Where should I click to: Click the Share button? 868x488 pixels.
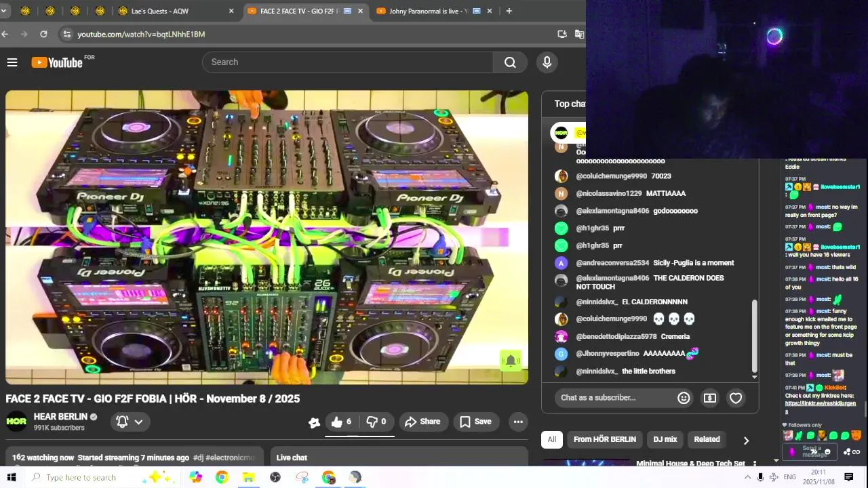(422, 422)
